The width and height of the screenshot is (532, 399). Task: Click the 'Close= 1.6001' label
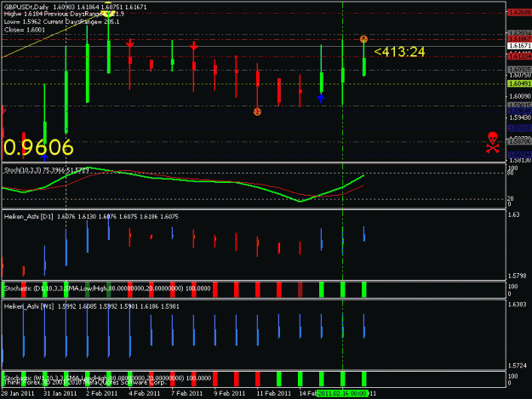[x=25, y=30]
